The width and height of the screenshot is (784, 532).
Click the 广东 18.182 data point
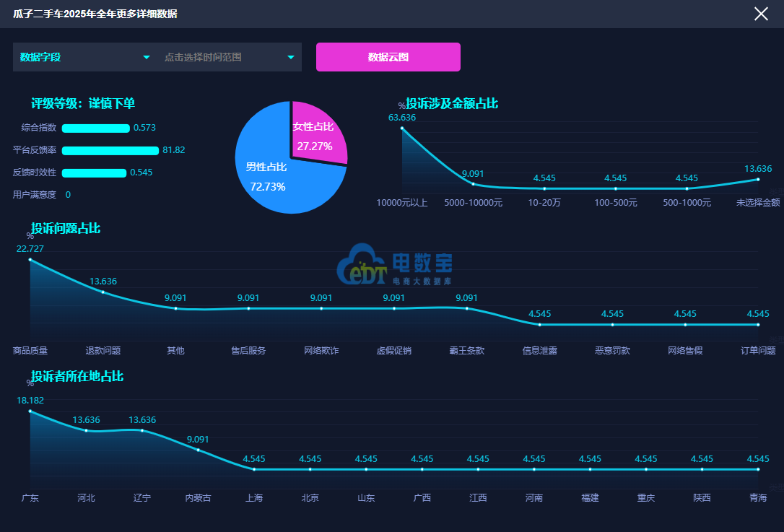(30, 411)
